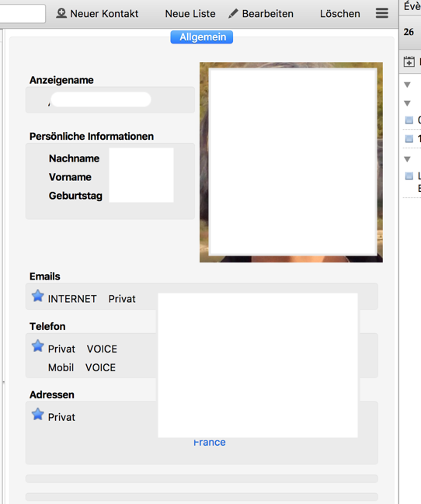The width and height of the screenshot is (421, 504).
Task: Click the Nachname label
Action: pos(74,158)
